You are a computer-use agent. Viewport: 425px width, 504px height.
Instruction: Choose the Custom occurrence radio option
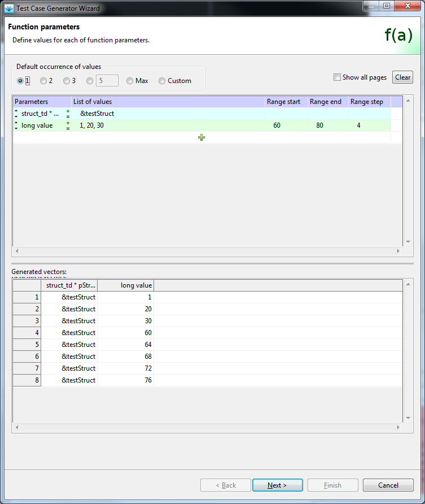click(x=163, y=81)
